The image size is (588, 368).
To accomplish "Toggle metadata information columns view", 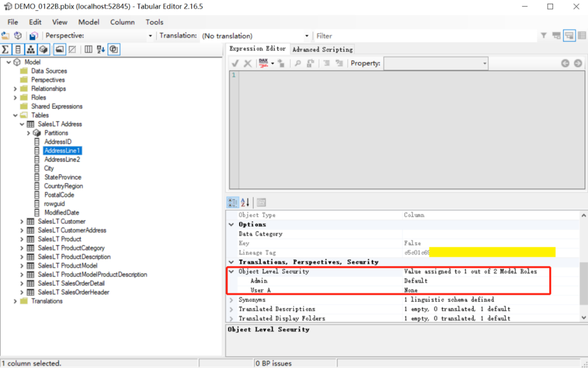I will [x=89, y=49].
